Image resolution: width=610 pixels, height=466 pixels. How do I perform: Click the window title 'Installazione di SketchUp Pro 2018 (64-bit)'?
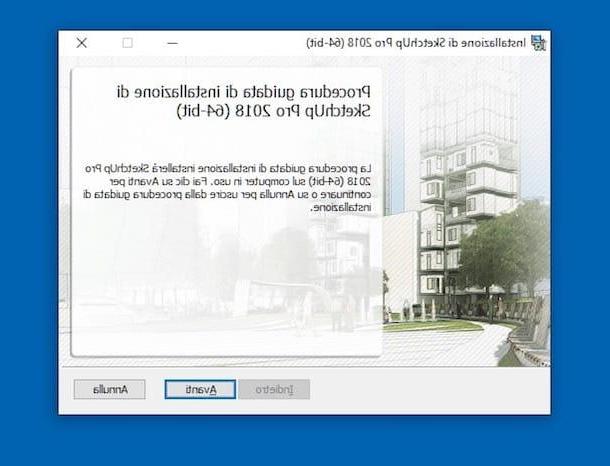416,43
